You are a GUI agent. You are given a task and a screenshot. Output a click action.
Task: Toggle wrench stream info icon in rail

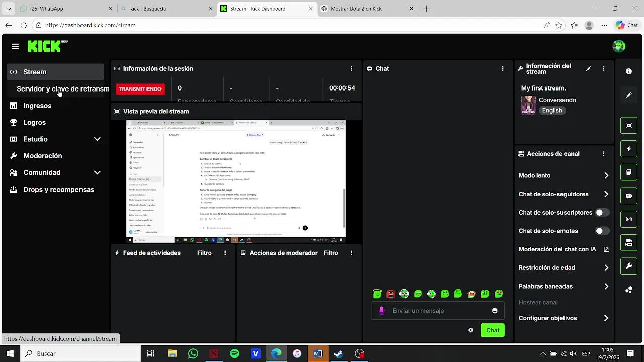click(629, 266)
